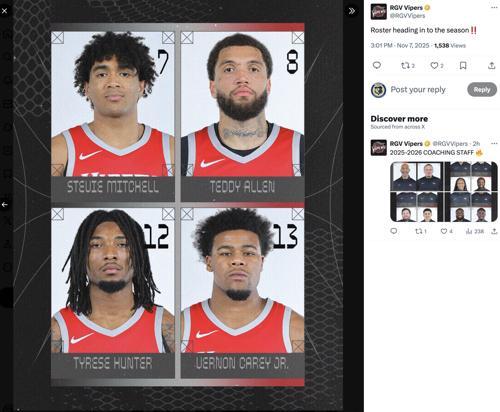
Task: Bookmark the roster post
Action: tap(463, 66)
